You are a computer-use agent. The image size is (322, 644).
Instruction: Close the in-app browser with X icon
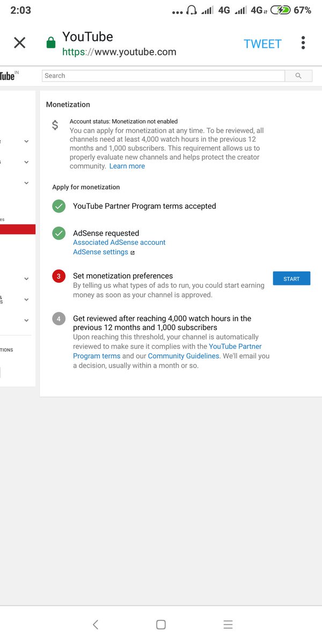click(19, 43)
